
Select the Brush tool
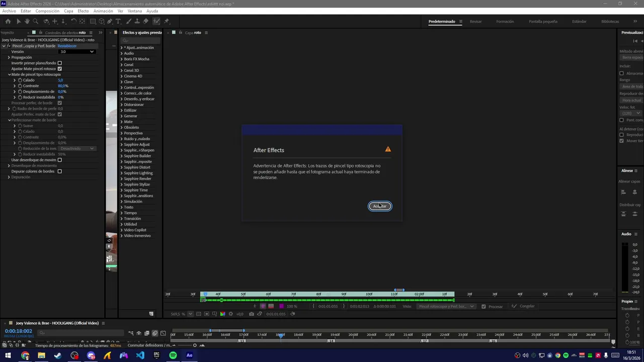pyautogui.click(x=128, y=21)
